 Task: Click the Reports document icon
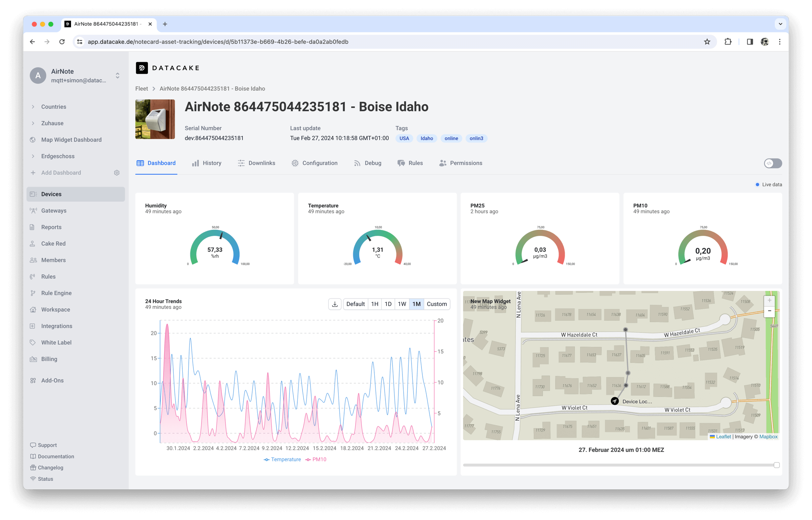[x=32, y=227]
